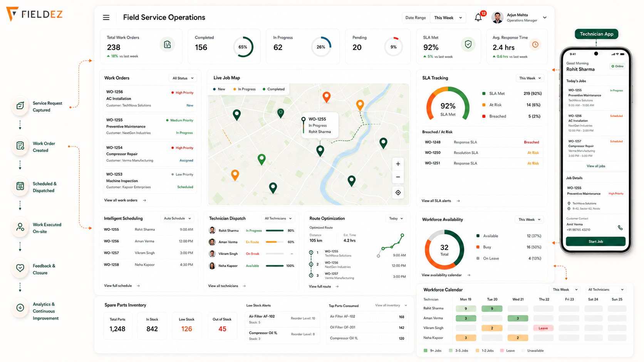Click the Technician App label button
644x362 pixels.
coord(597,34)
